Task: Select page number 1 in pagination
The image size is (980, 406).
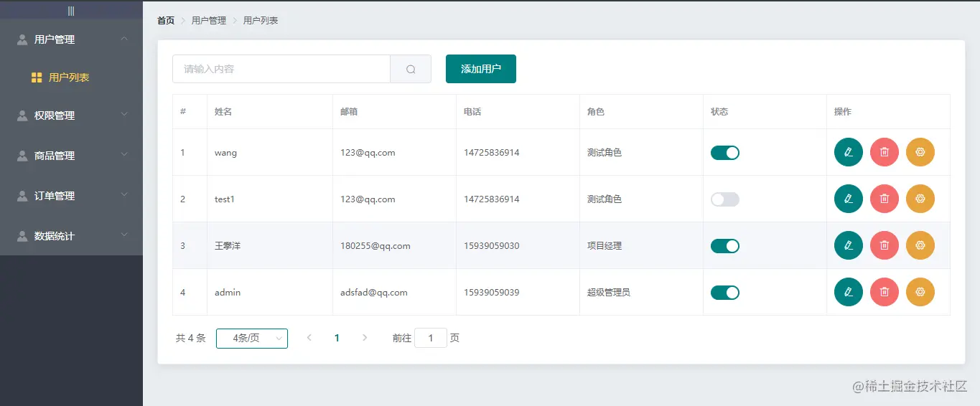Action: pos(337,339)
